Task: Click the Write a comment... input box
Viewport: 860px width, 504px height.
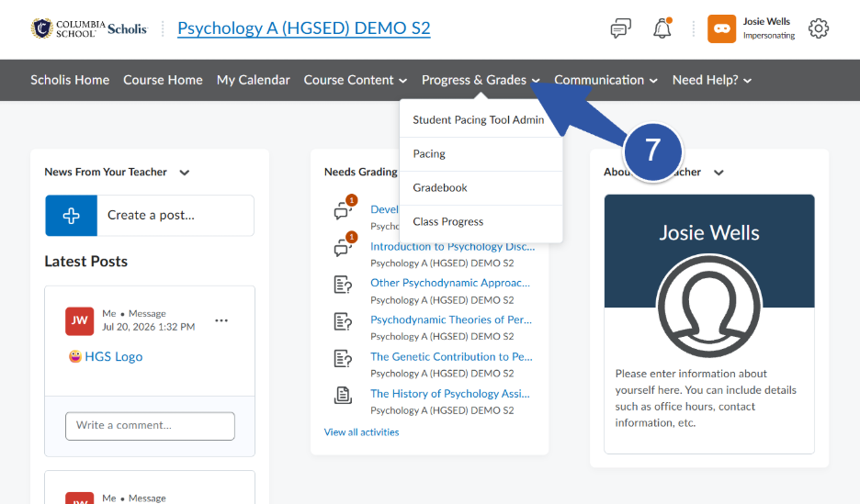Action: (151, 426)
